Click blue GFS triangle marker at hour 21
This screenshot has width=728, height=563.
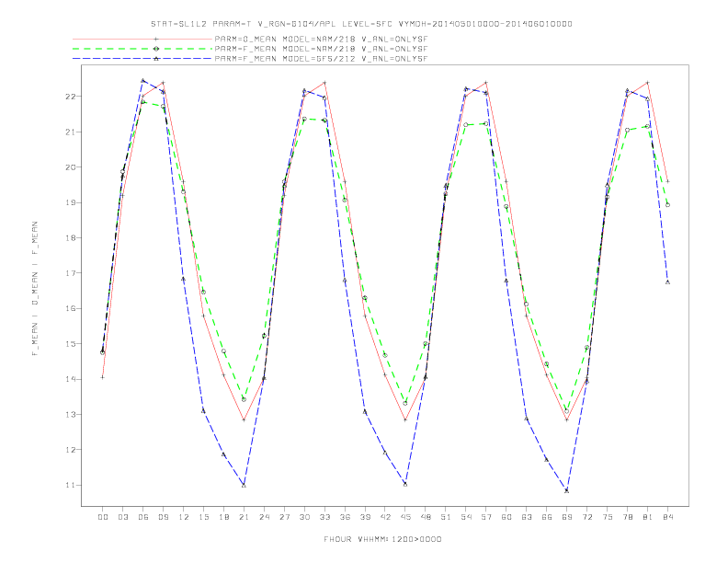244,486
